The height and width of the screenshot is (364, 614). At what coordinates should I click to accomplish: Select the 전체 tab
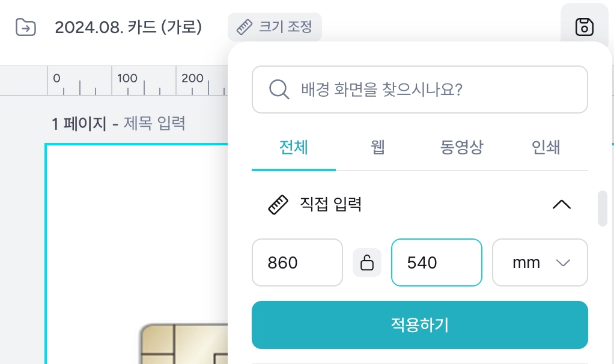point(294,148)
